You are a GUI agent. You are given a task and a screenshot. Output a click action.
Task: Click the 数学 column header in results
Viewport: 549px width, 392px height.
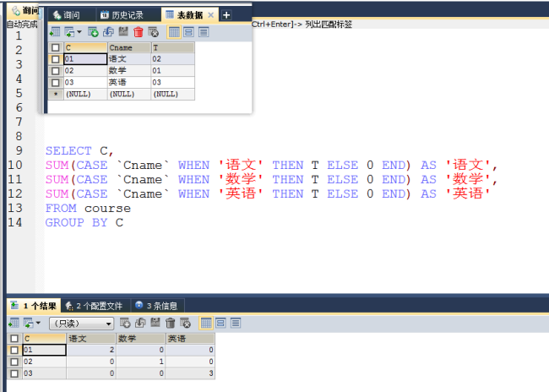click(141, 339)
